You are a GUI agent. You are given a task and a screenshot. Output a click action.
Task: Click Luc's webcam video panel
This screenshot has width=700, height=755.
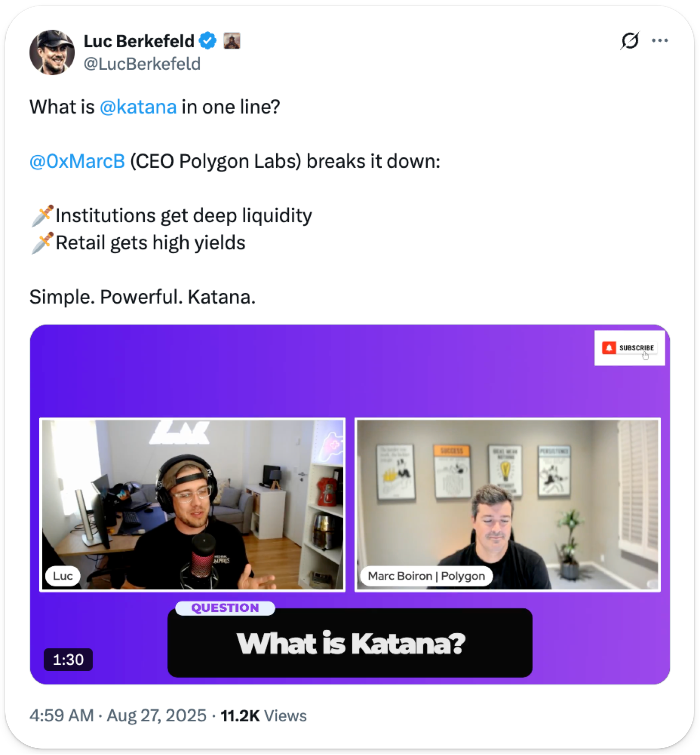tap(192, 505)
